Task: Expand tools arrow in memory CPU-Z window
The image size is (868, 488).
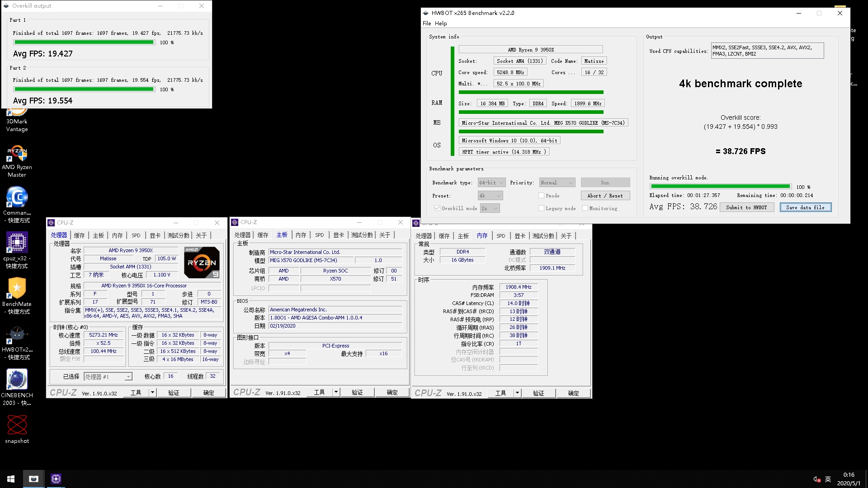Action: (x=517, y=393)
